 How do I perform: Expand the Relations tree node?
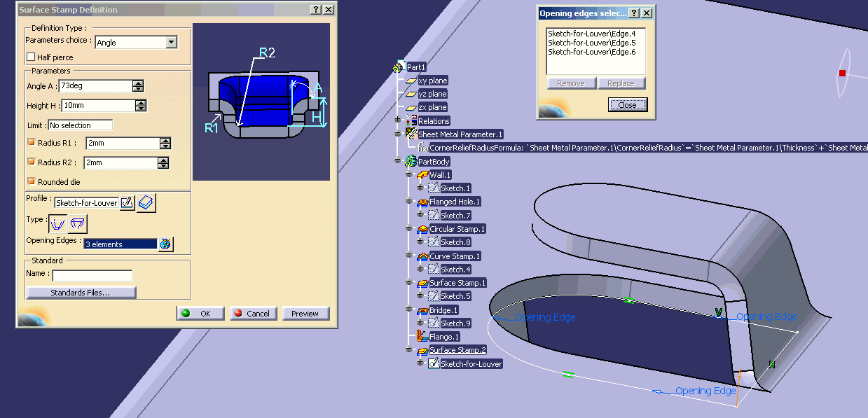click(x=398, y=120)
